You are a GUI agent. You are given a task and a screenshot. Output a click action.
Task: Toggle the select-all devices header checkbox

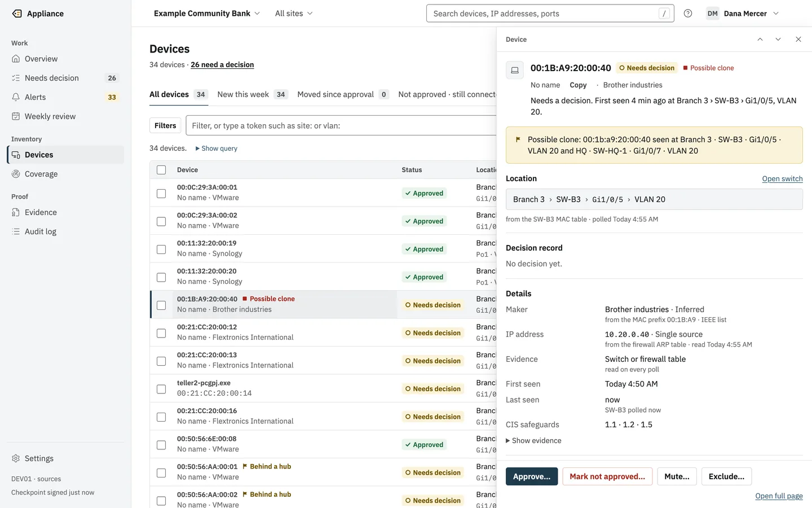[161, 170]
